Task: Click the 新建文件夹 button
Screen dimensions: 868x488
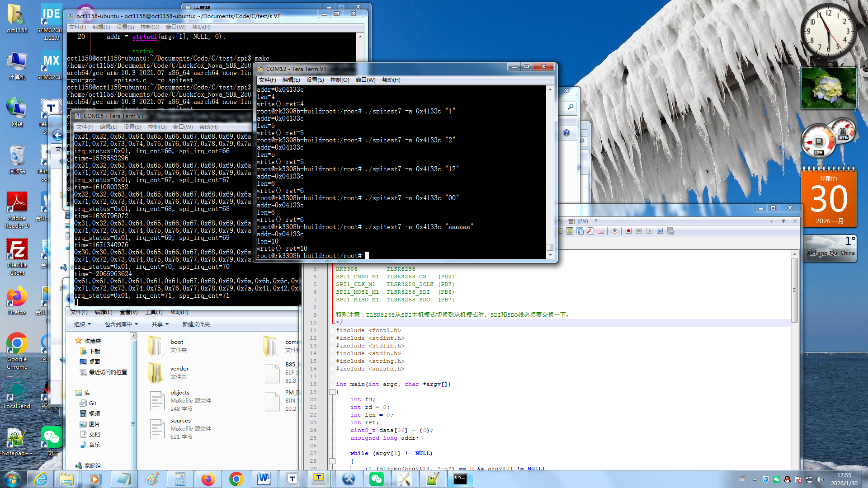Action: 196,324
